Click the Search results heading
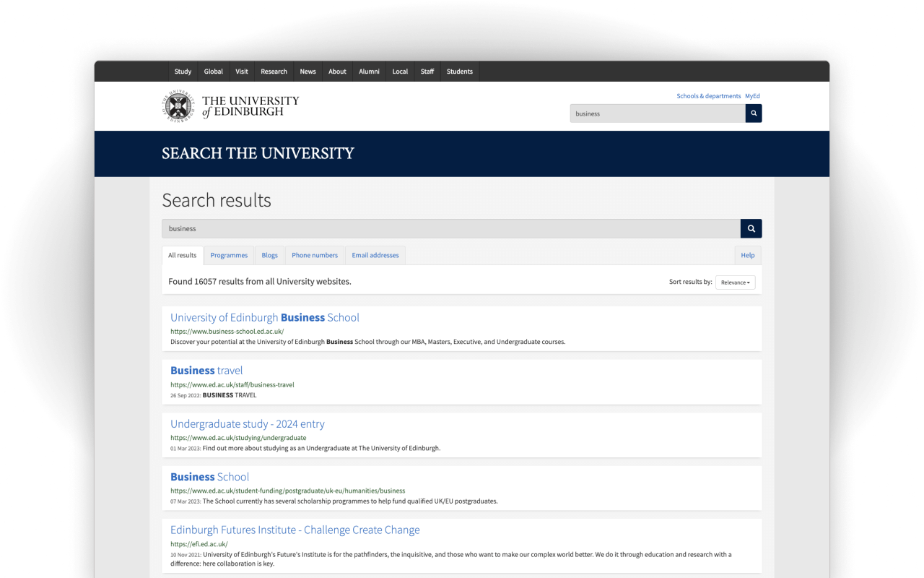Image resolution: width=924 pixels, height=578 pixels. click(x=217, y=200)
